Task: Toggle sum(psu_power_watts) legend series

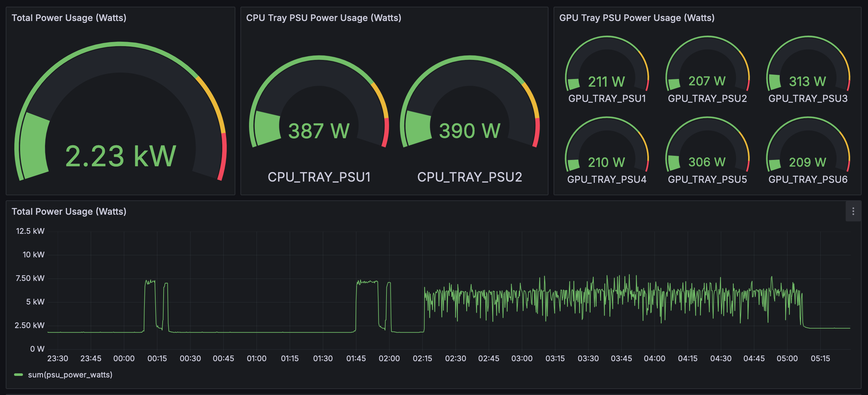Action: [70, 375]
